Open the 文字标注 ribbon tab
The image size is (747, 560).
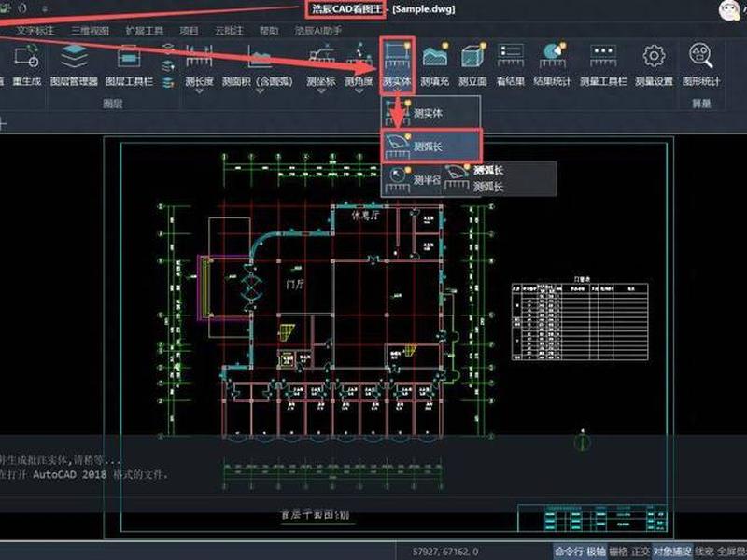[x=35, y=31]
